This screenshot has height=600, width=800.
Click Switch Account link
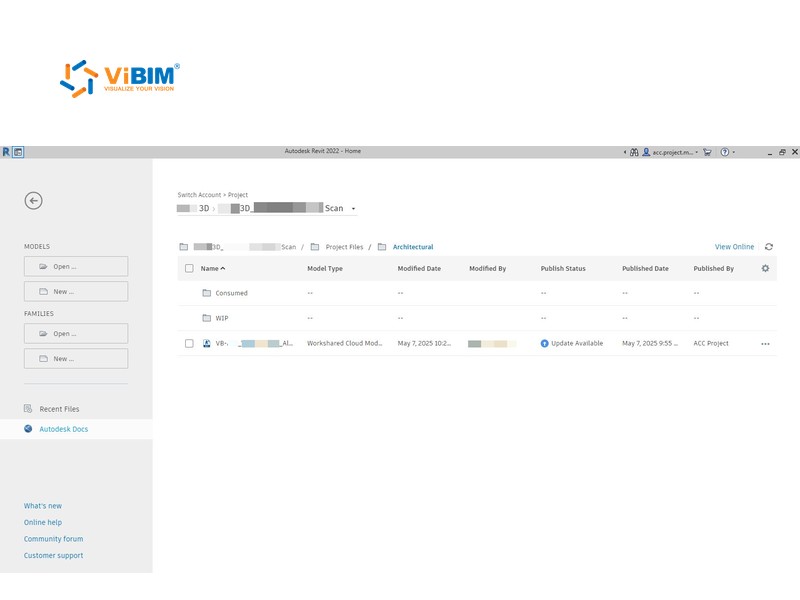(199, 195)
